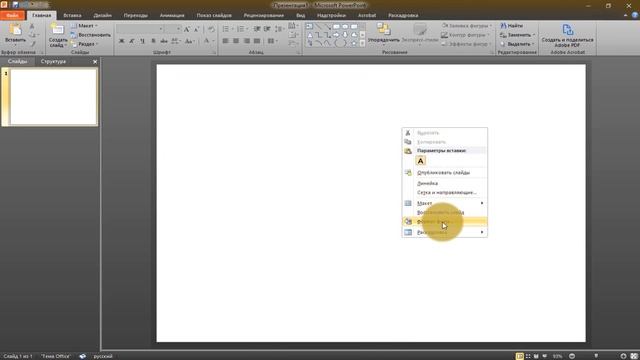Open the columns dropdown in Абзац group
Viewport: 640px width, 360px height.
[272, 41]
